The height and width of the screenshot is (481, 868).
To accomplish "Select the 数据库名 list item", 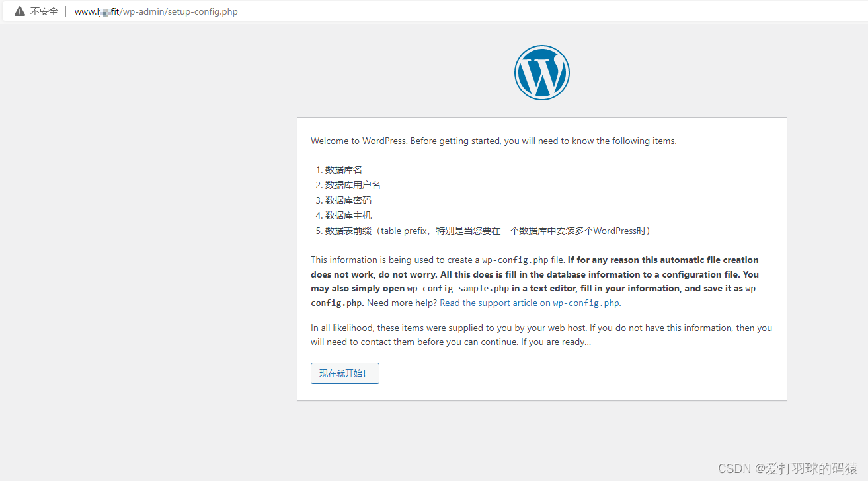I will click(344, 170).
